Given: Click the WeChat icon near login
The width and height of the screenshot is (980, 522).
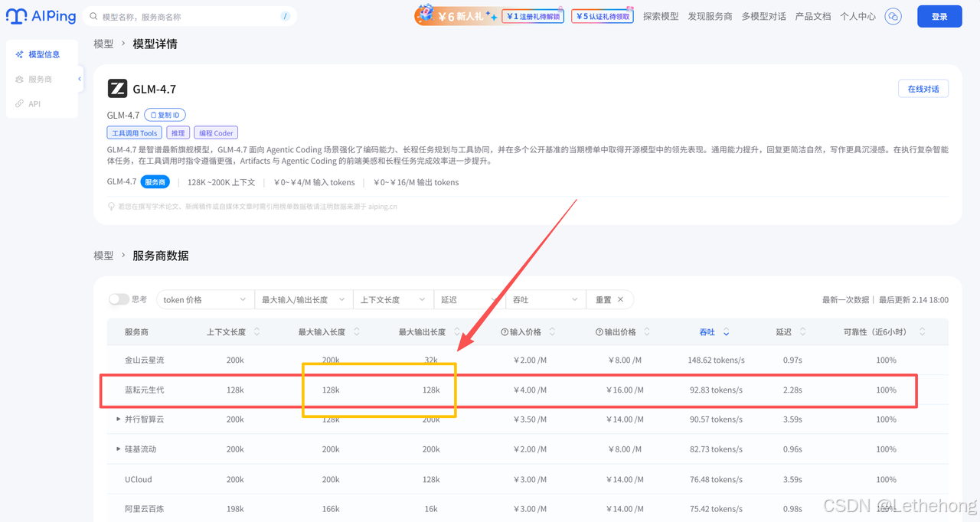Looking at the screenshot, I should click(x=893, y=16).
